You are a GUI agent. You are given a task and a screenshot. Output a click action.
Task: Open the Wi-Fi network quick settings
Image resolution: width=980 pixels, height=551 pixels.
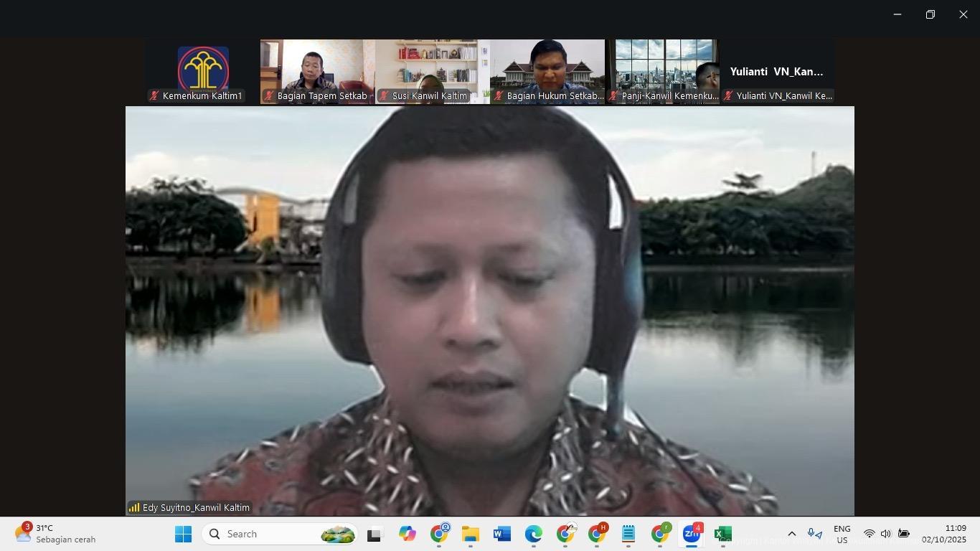pyautogui.click(x=870, y=534)
